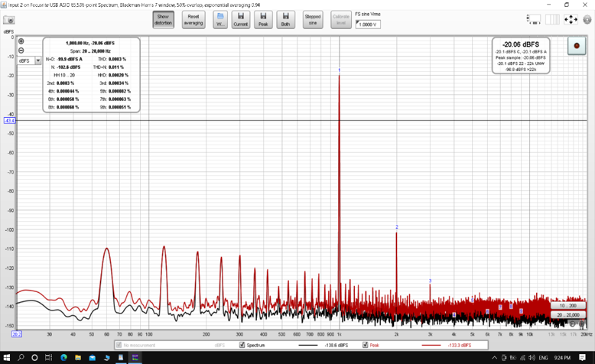Toggle the Show distortion button
Viewport: 595px width, 364px height.
click(x=163, y=20)
